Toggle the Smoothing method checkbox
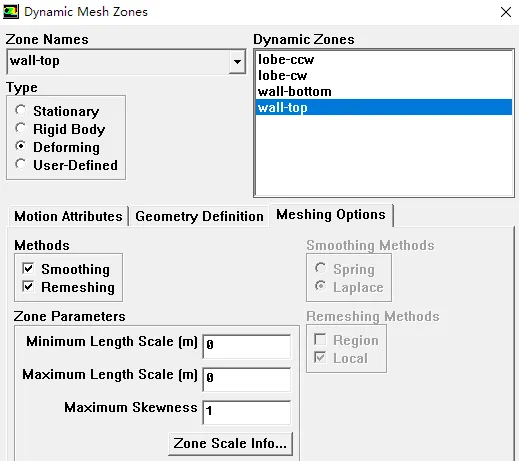The image size is (519, 461). [28, 268]
